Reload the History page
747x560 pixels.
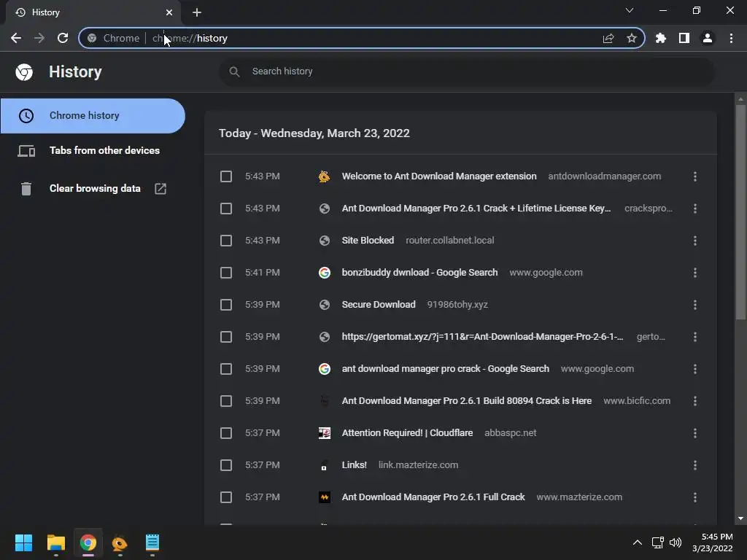[x=63, y=38]
